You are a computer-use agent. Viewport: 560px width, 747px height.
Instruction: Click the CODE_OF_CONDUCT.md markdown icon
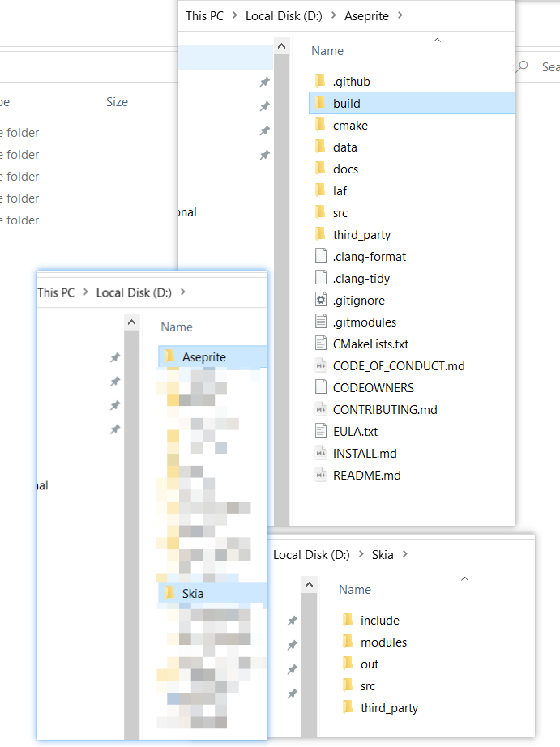(321, 365)
